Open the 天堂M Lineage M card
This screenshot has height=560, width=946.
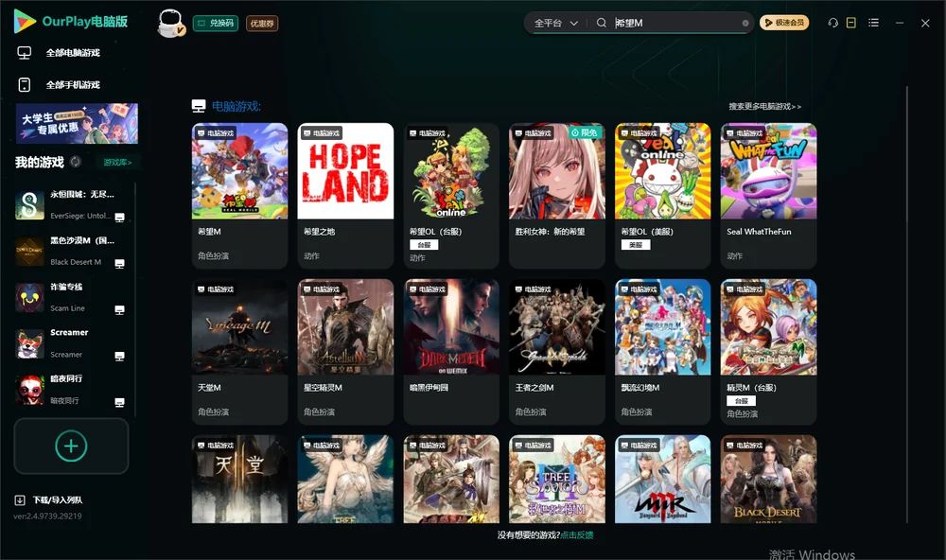(x=239, y=352)
